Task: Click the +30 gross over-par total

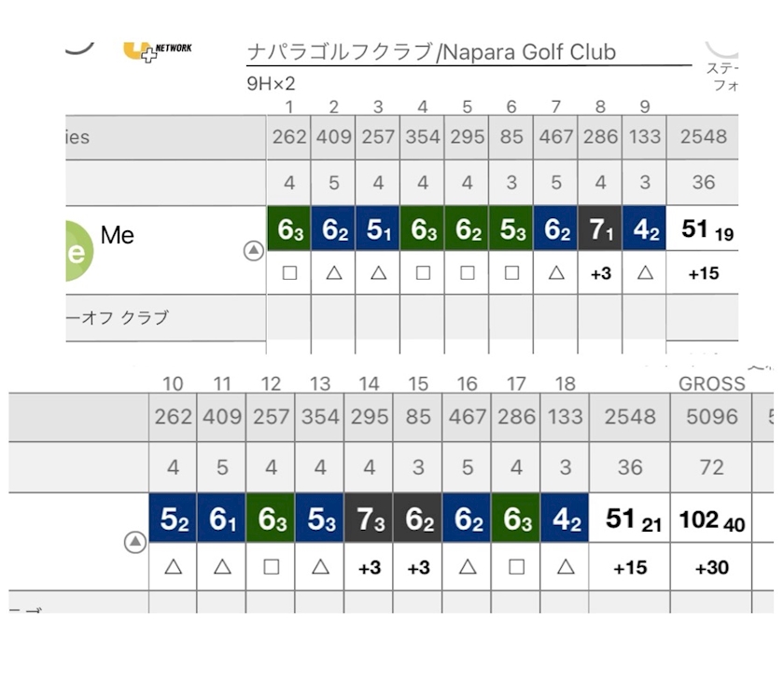Action: point(711,567)
